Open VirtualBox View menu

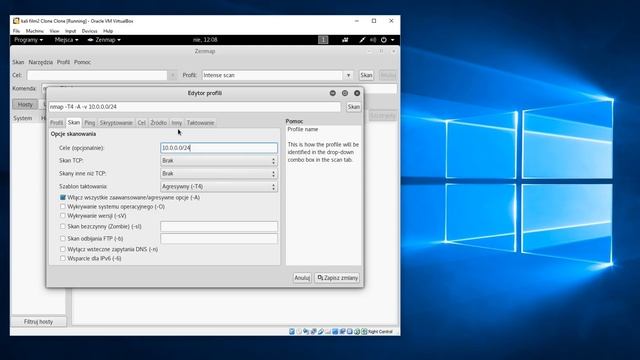point(54,31)
